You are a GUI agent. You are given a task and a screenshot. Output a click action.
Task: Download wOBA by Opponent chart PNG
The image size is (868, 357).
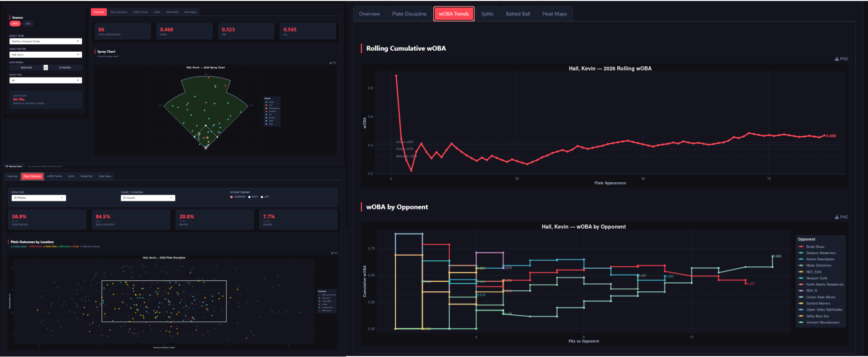tap(841, 217)
